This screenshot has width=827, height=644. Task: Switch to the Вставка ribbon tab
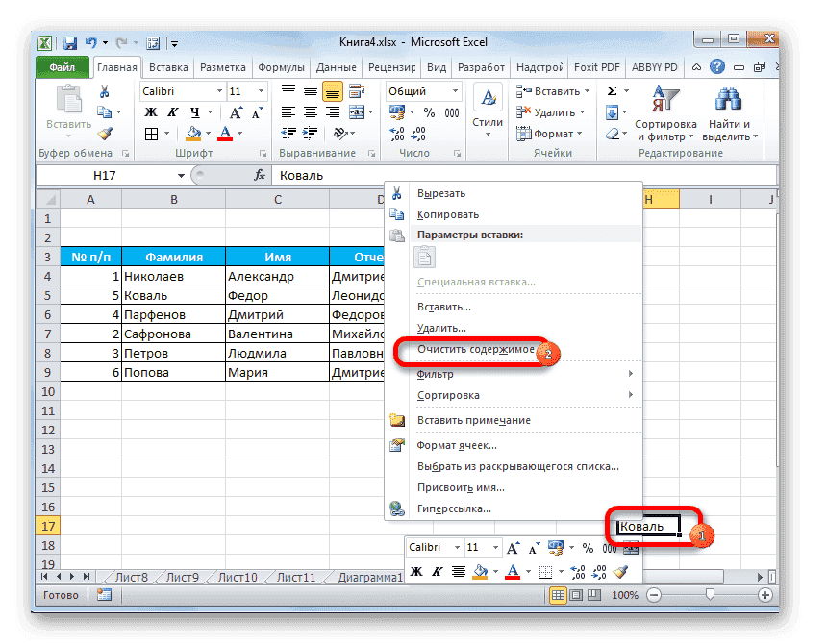click(x=167, y=67)
